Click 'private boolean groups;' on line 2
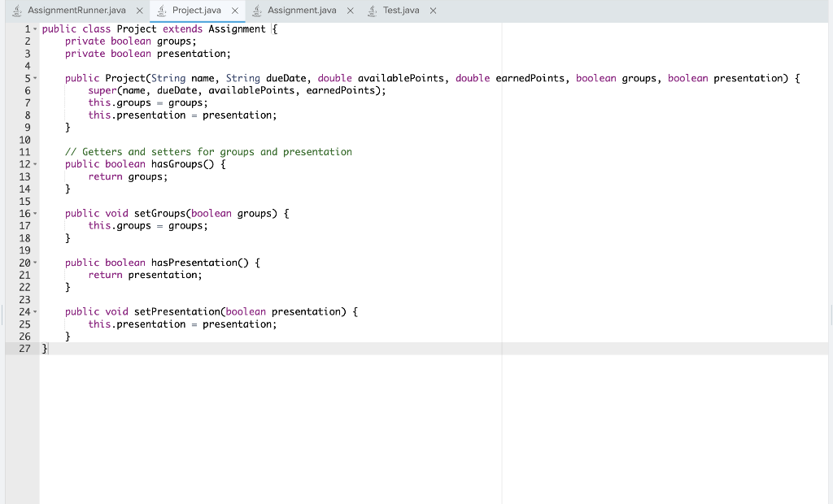 [x=131, y=41]
